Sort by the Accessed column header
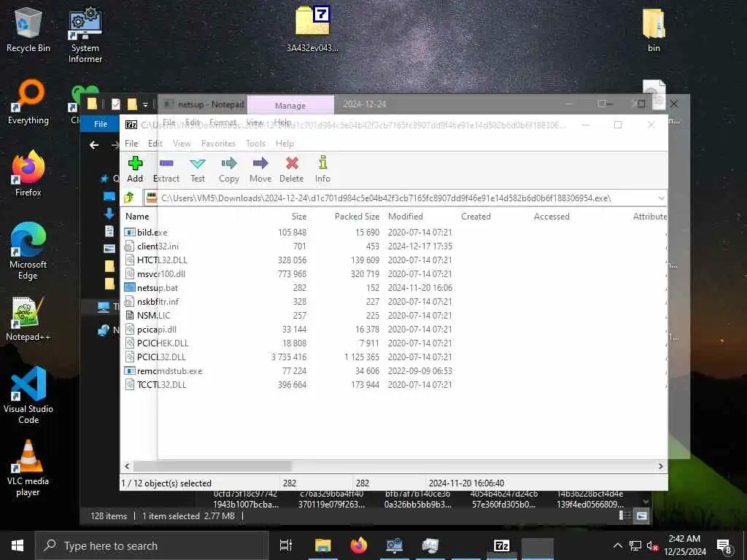 [x=551, y=216]
